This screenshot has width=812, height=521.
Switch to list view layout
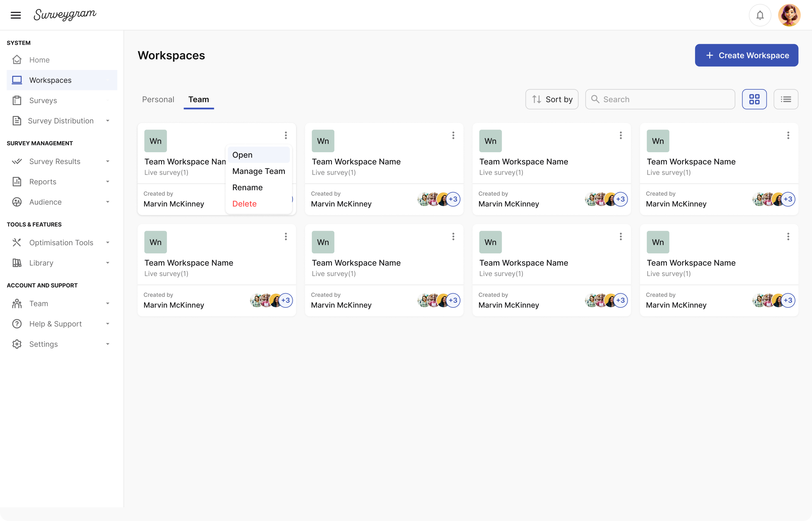(786, 99)
